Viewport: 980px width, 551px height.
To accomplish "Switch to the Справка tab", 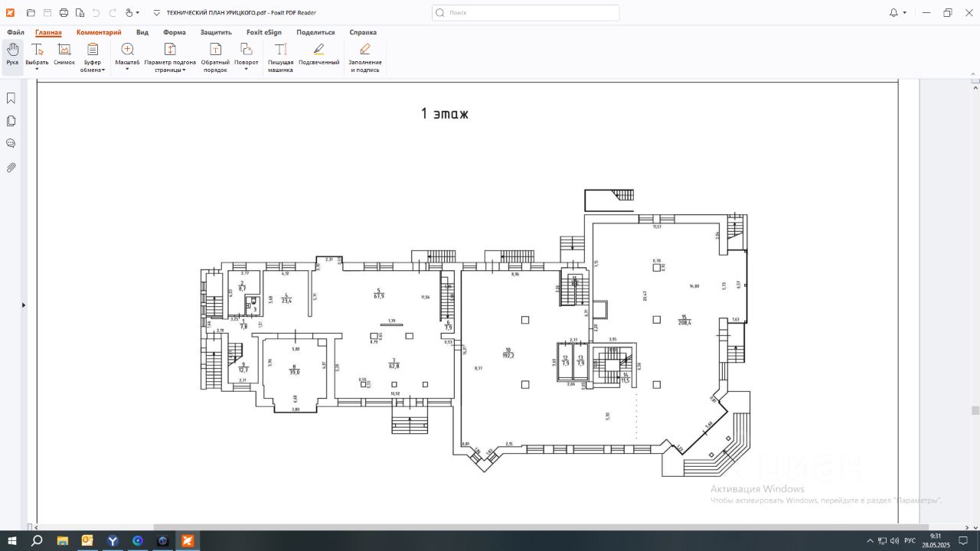I will (363, 32).
